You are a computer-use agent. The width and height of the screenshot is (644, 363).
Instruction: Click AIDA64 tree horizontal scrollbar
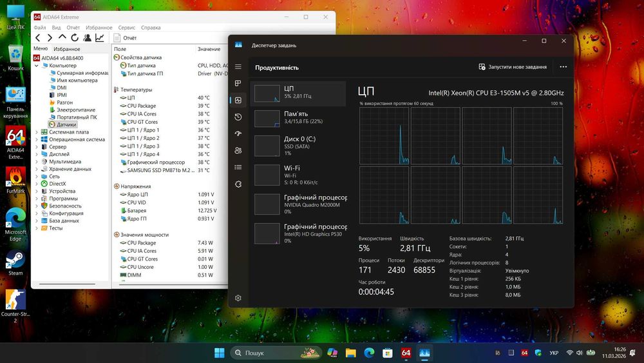pos(68,284)
